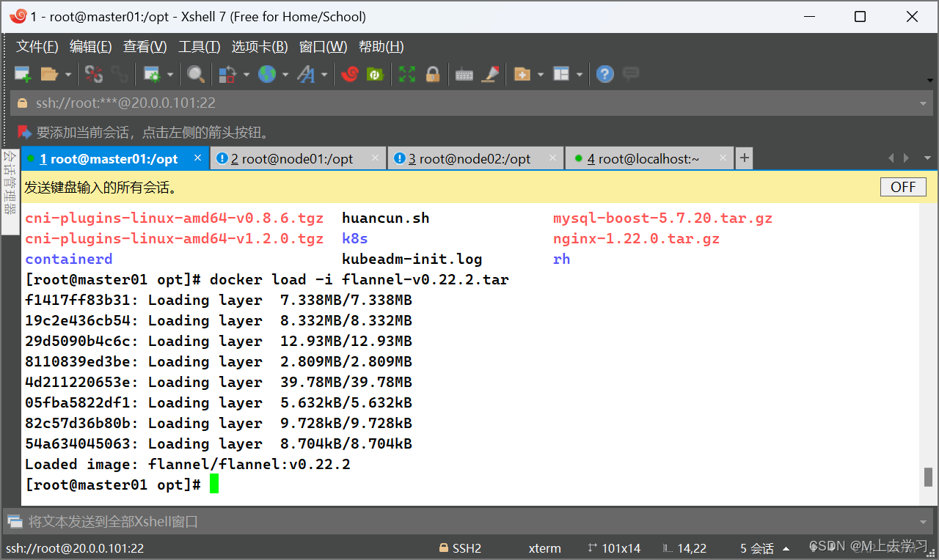
Task: Click the kubeadm-init.log file name
Action: pyautogui.click(x=412, y=259)
